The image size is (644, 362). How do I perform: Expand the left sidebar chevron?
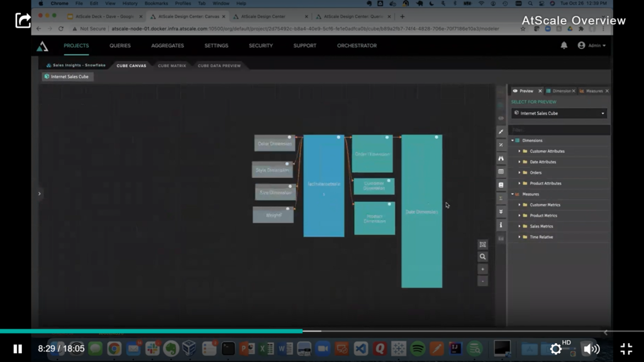pos(40,194)
